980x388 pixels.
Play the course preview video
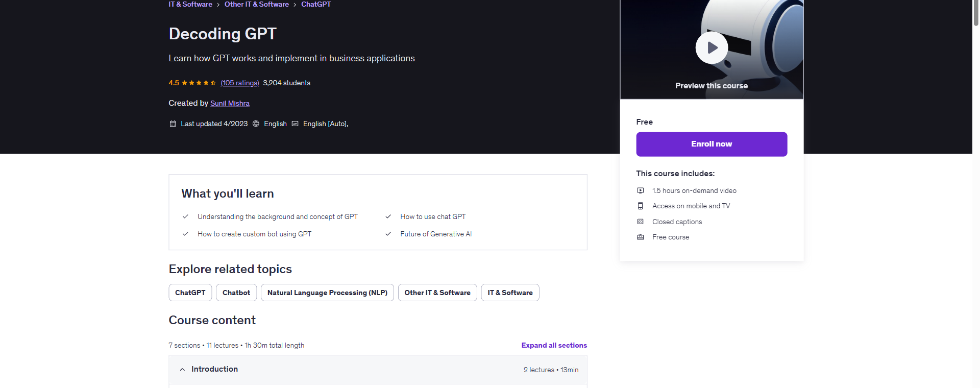click(712, 48)
